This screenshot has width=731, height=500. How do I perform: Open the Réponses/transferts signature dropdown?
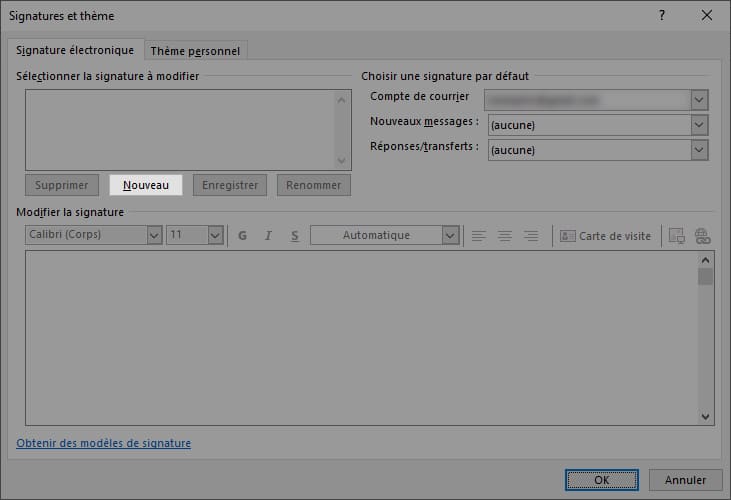point(699,150)
